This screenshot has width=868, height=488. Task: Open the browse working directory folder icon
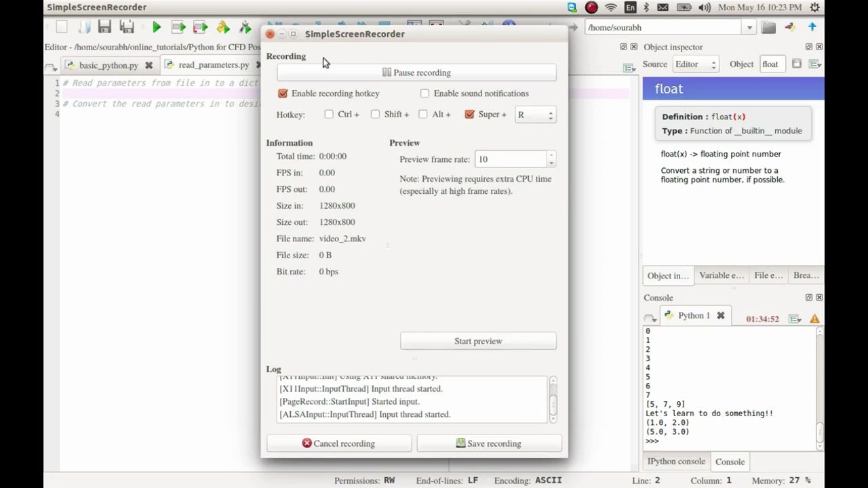(x=768, y=27)
